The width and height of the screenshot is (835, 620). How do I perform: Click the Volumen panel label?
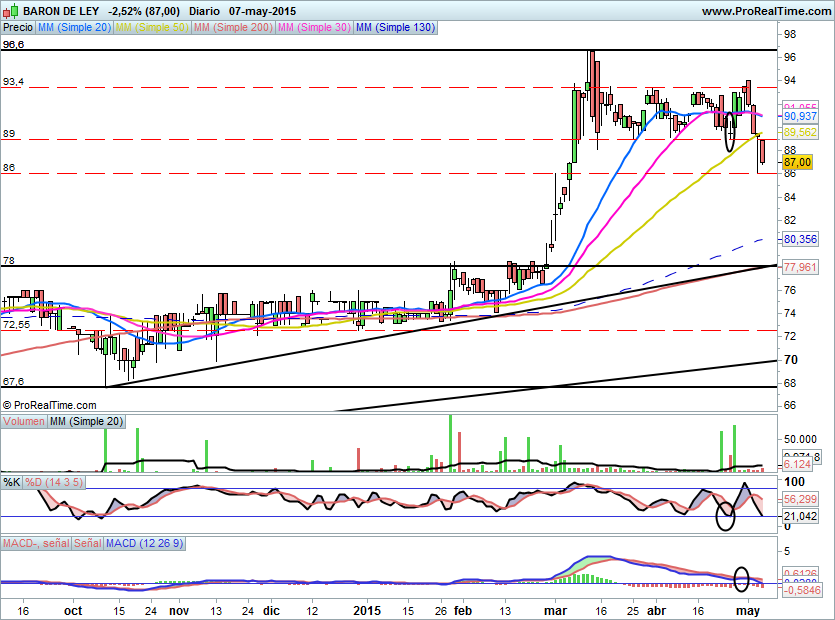tap(24, 421)
